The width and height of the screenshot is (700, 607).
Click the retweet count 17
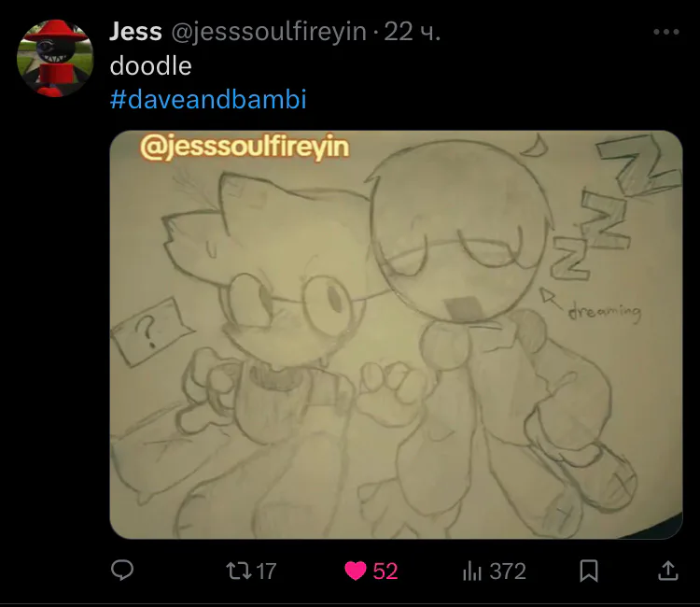266,572
